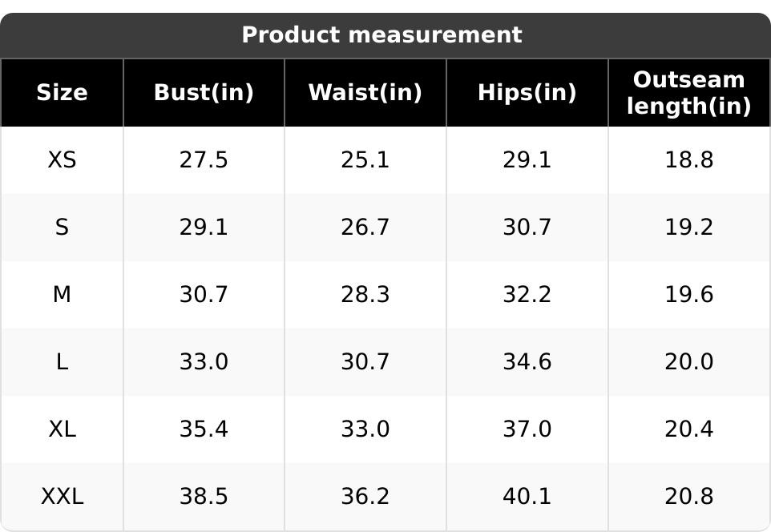The width and height of the screenshot is (771, 532).
Task: Click the Product measurement title
Action: [x=381, y=35]
